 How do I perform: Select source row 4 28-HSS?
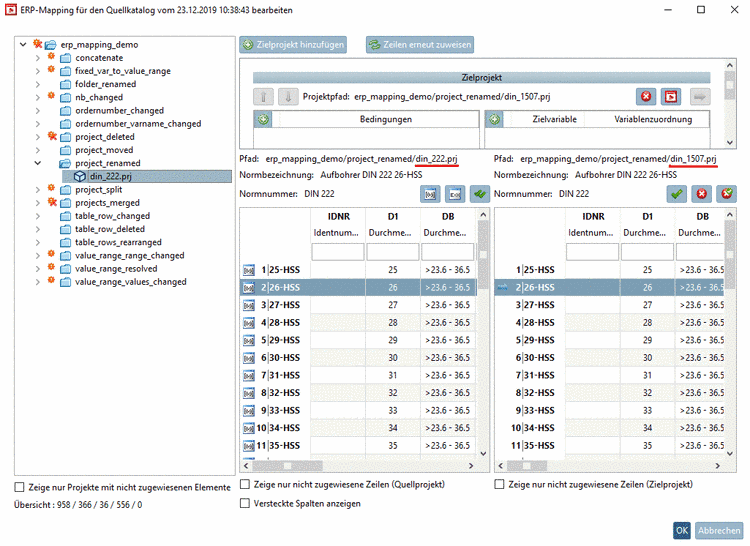click(358, 323)
